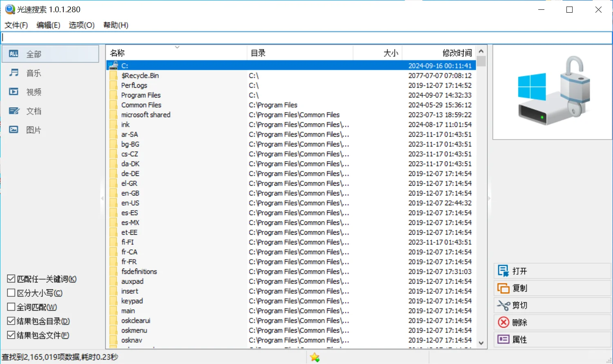Viewport: 613px width, 364px height.
Task: Select the cs-CZ folder row
Action: click(291, 154)
